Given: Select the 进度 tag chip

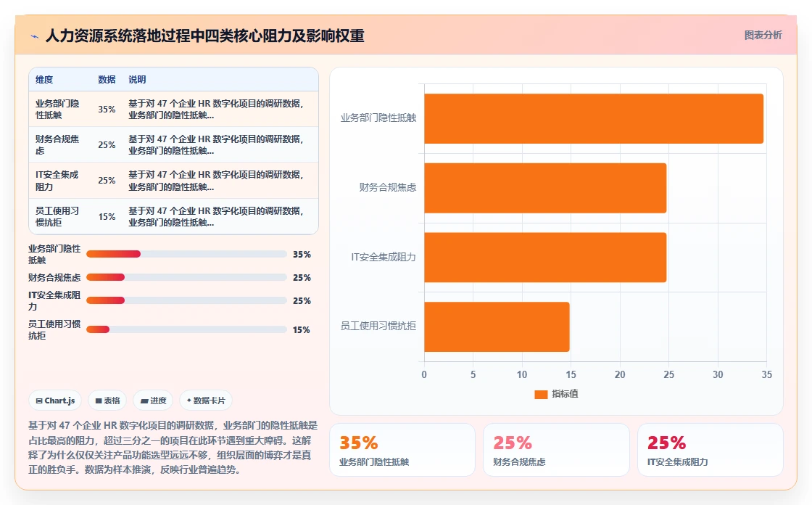Looking at the screenshot, I should tap(153, 401).
